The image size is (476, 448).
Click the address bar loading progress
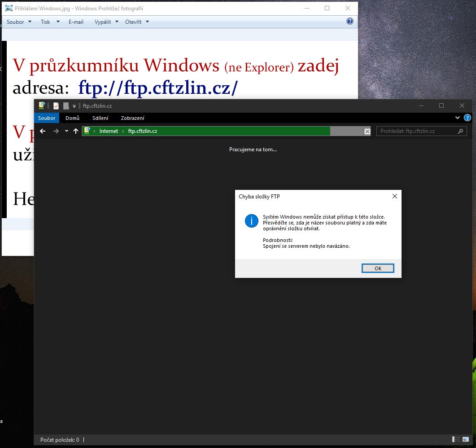coord(206,131)
